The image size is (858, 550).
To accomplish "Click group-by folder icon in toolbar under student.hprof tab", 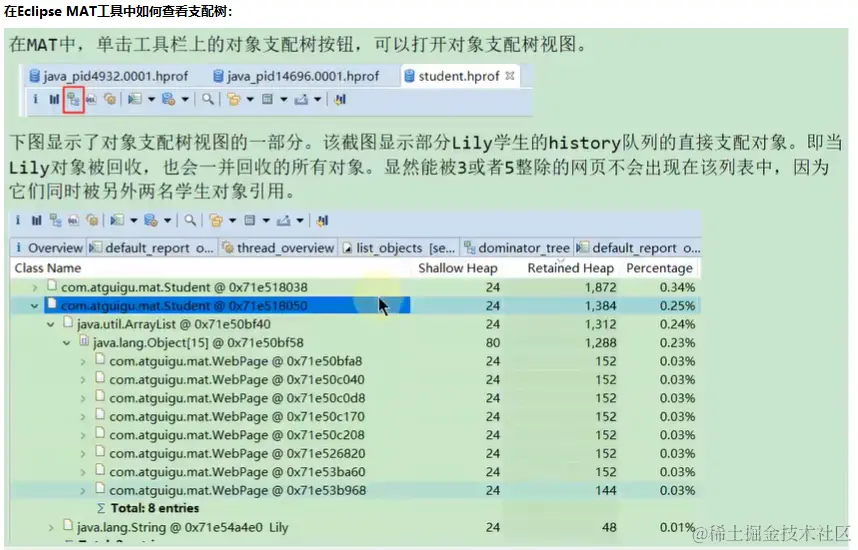I will tap(234, 99).
